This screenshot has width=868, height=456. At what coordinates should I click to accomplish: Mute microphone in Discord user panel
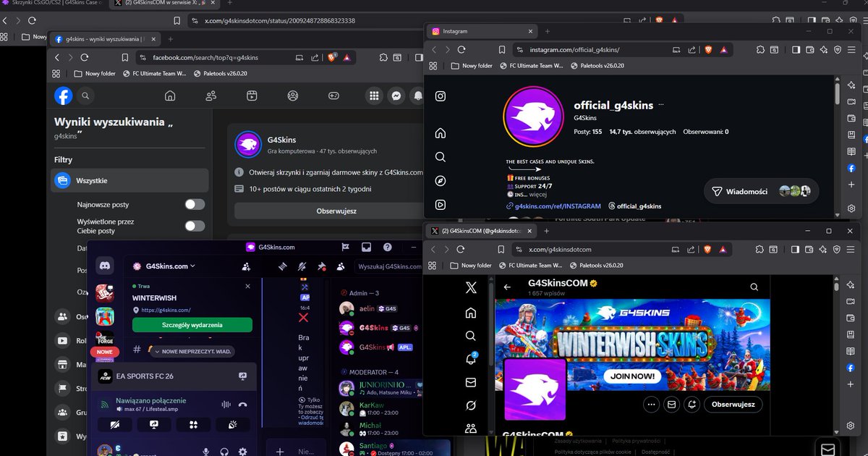click(x=206, y=452)
